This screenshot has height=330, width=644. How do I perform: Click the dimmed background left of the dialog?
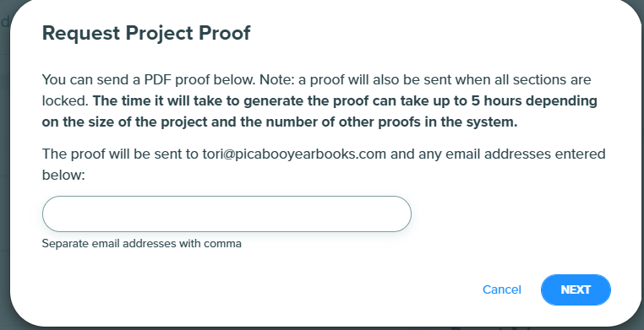tap(4, 164)
